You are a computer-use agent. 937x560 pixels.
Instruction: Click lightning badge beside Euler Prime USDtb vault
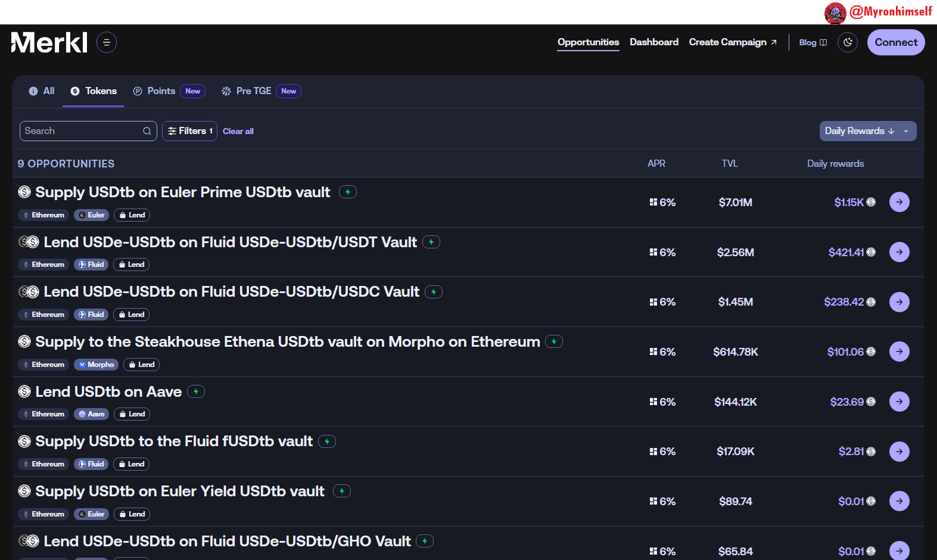(x=348, y=192)
